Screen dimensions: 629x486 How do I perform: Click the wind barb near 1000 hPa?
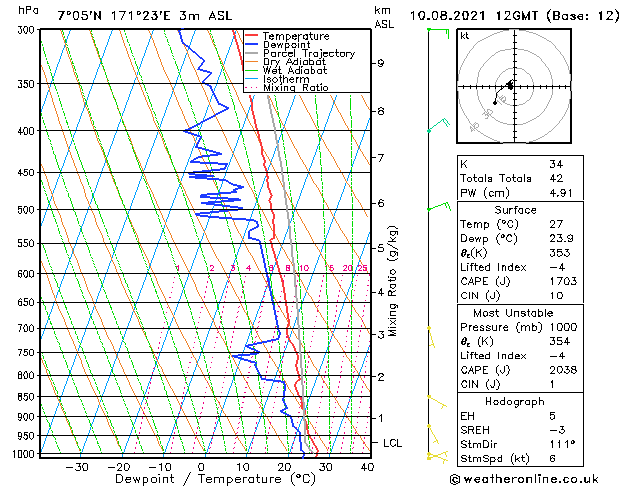434,455
